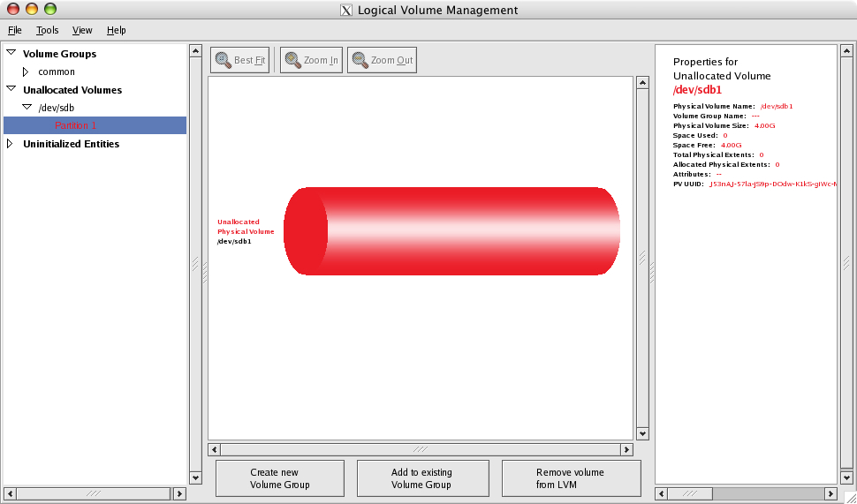Click the red close window button
Screen dimensions: 857x504
coord(11,10)
